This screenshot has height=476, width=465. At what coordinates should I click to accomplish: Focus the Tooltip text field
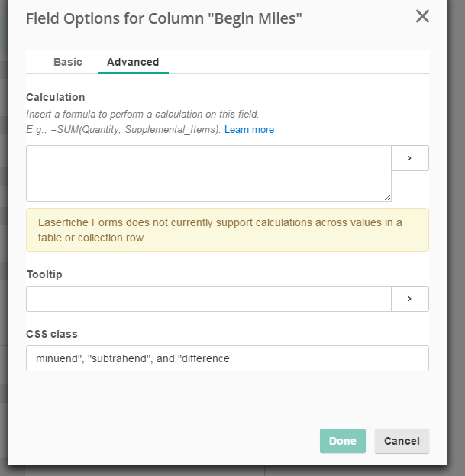coord(208,299)
